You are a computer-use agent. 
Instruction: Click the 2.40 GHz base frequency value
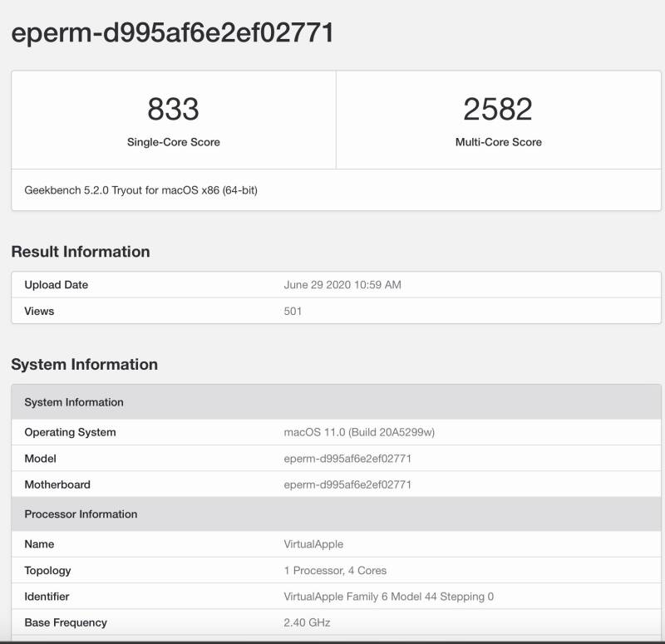[x=307, y=622]
